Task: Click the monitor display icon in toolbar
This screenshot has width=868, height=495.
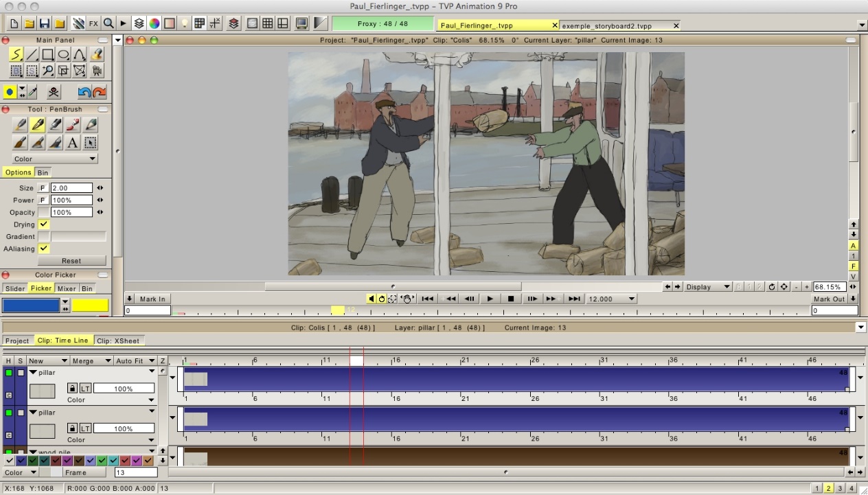Action: [301, 23]
